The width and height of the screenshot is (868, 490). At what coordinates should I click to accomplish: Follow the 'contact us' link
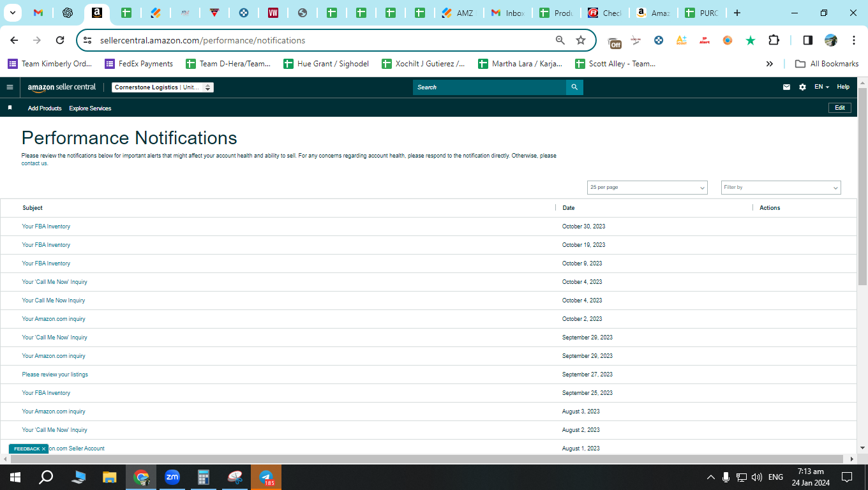(34, 163)
